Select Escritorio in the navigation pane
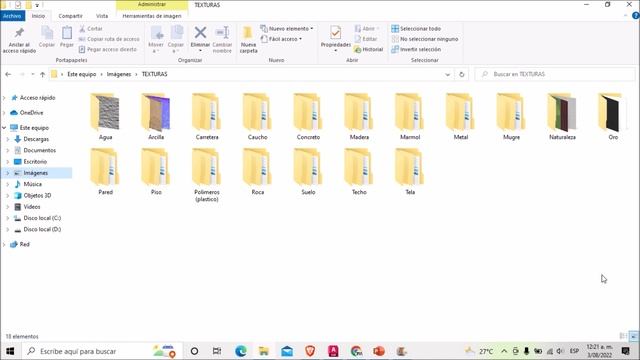 click(x=35, y=162)
